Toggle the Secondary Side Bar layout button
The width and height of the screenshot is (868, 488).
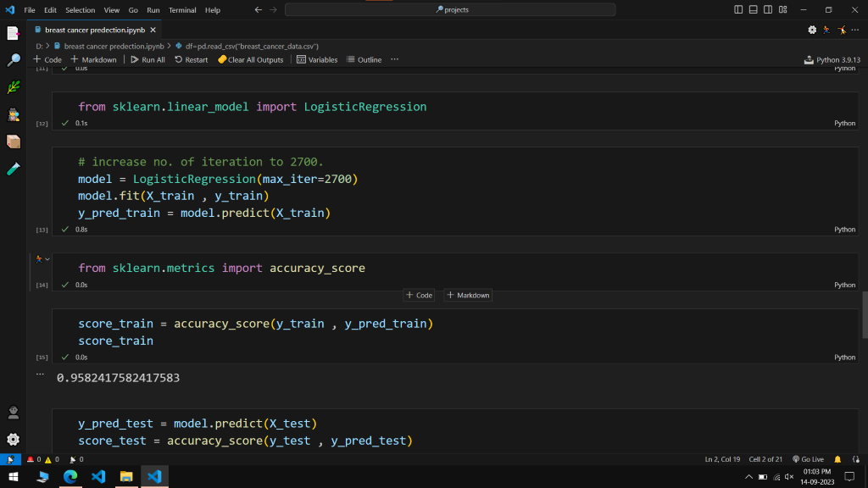pos(768,10)
